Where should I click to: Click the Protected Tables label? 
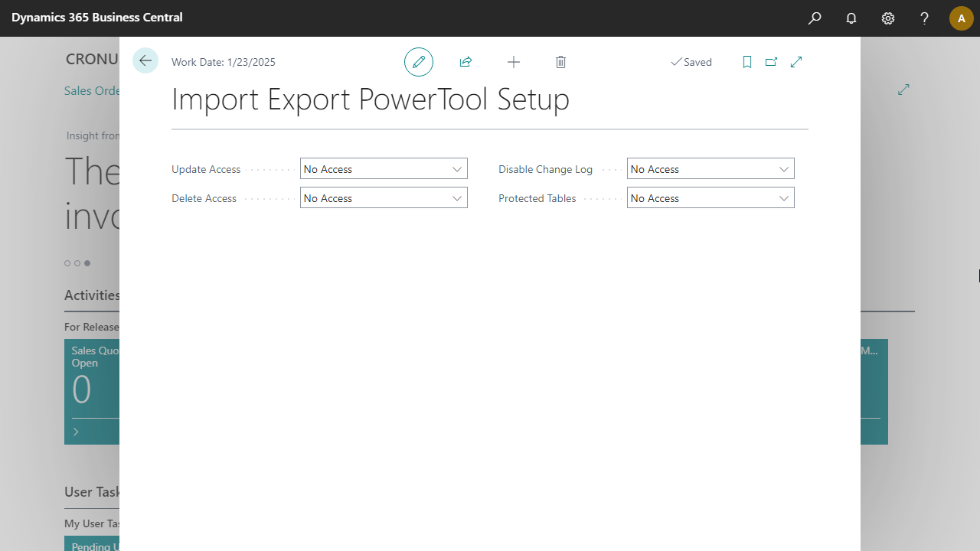[x=537, y=198]
